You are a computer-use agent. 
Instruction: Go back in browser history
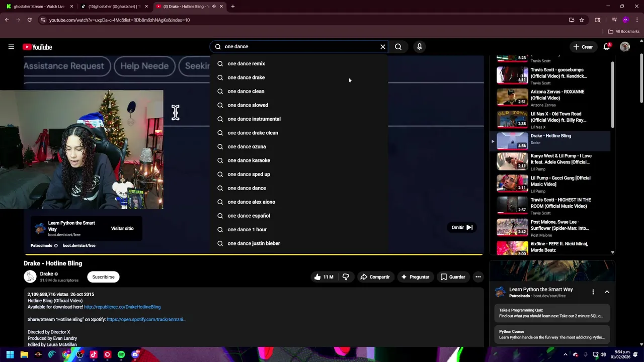7,20
